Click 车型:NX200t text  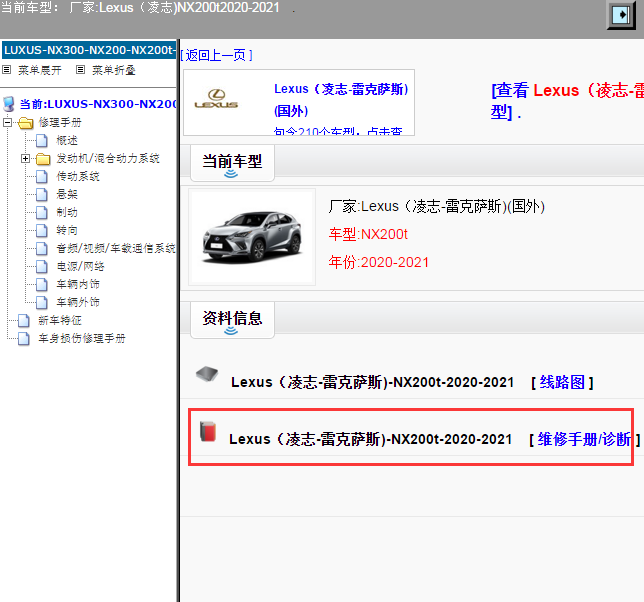click(368, 234)
